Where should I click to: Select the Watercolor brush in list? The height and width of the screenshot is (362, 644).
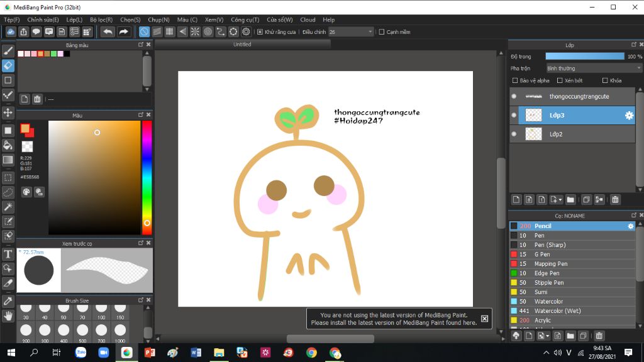548,302
